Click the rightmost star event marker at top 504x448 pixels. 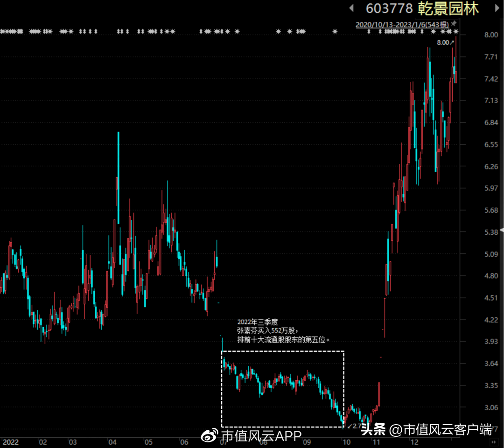click(456, 31)
